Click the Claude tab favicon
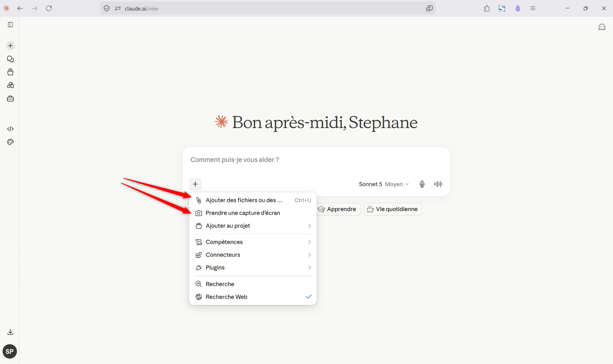613x364 pixels. pyautogui.click(x=6, y=8)
